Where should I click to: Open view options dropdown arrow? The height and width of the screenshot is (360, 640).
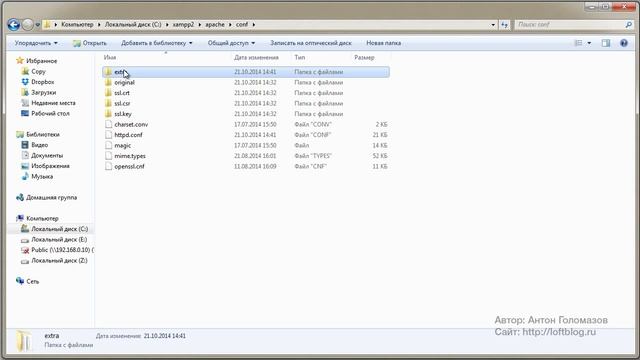tap(589, 43)
